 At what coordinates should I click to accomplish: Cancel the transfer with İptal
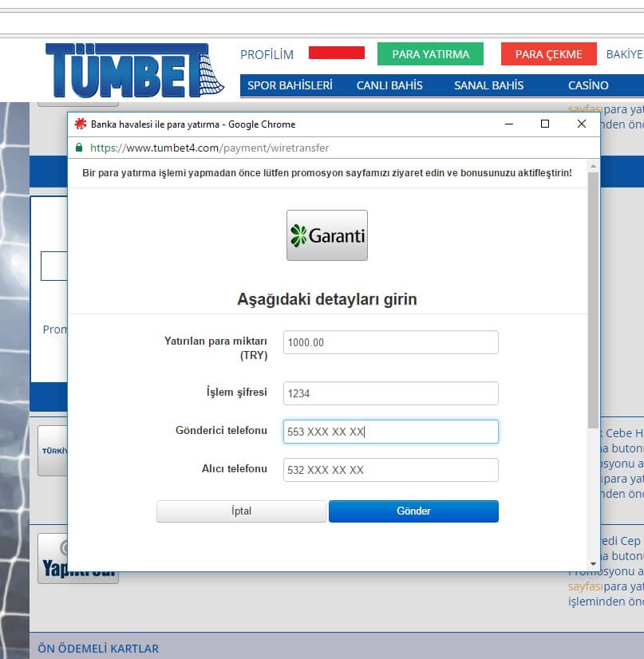coord(241,511)
